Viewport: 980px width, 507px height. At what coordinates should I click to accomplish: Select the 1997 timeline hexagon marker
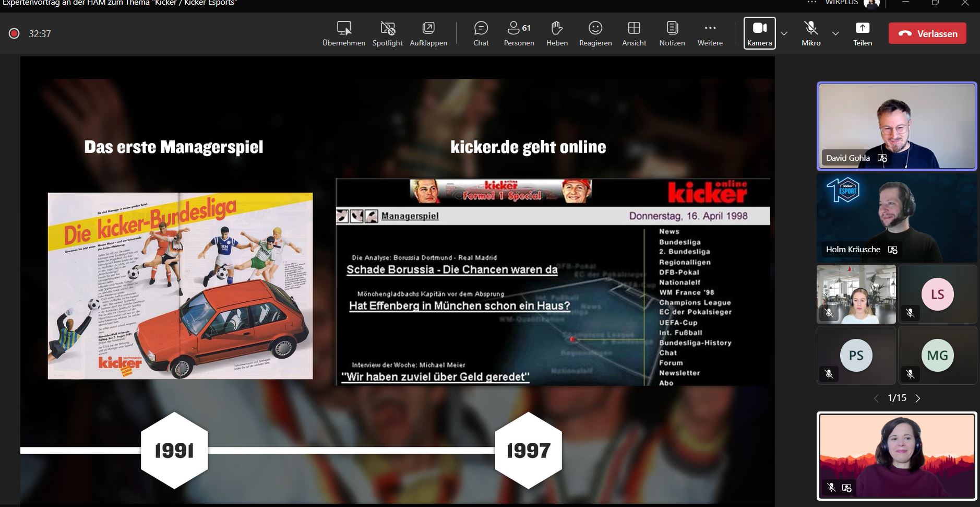(x=528, y=450)
